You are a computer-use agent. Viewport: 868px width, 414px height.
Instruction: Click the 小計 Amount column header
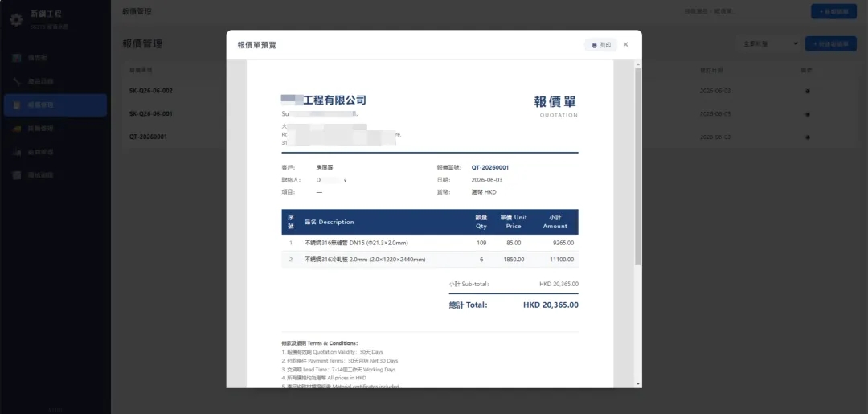point(555,222)
